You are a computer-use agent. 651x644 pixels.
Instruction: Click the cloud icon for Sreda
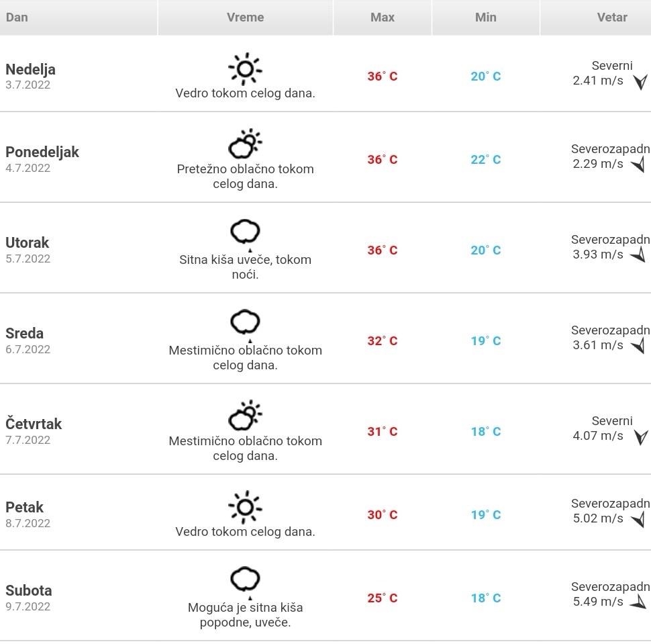245,326
